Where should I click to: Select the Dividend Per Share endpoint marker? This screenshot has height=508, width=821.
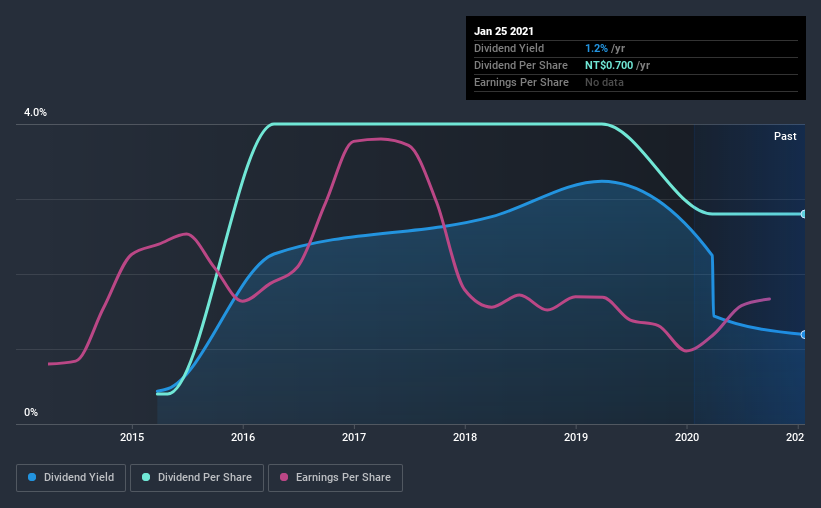point(804,214)
